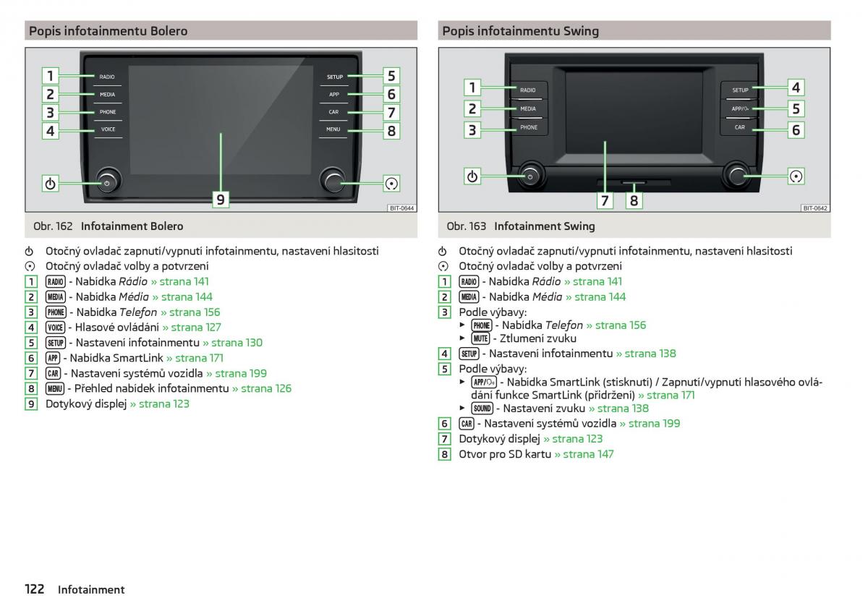Tap the APP button on the Bolero unit
Screen dimensions: 868x611
coord(333,95)
